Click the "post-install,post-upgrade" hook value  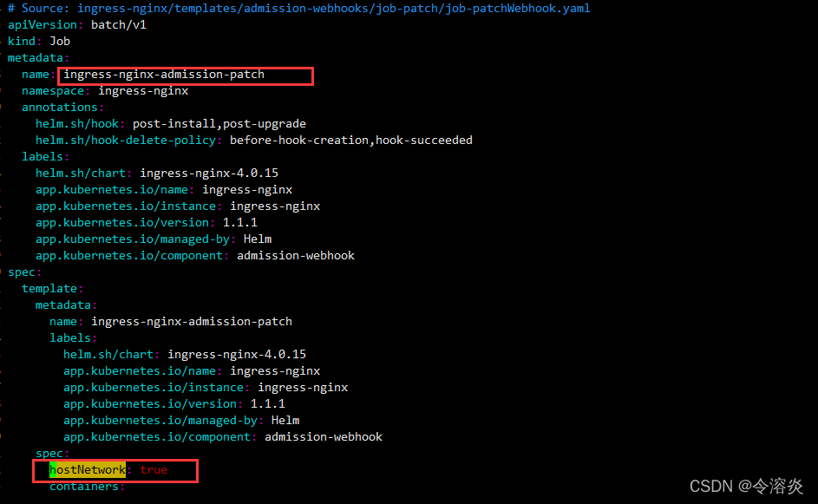(219, 123)
